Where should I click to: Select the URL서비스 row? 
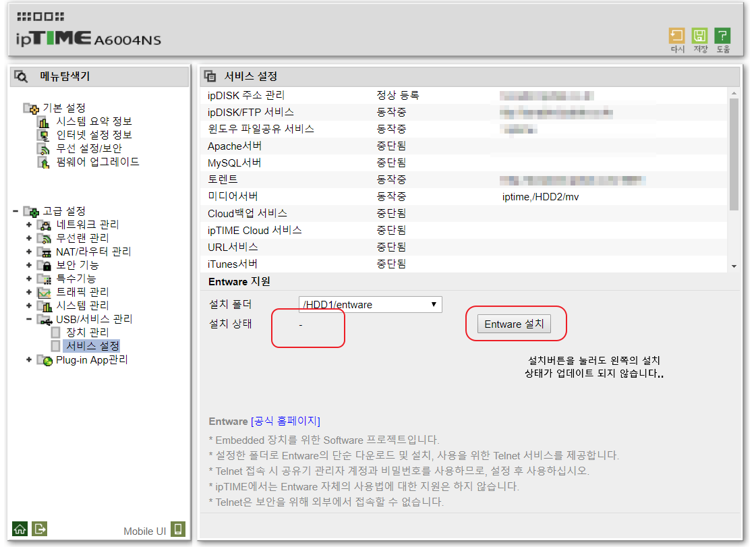pos(463,248)
